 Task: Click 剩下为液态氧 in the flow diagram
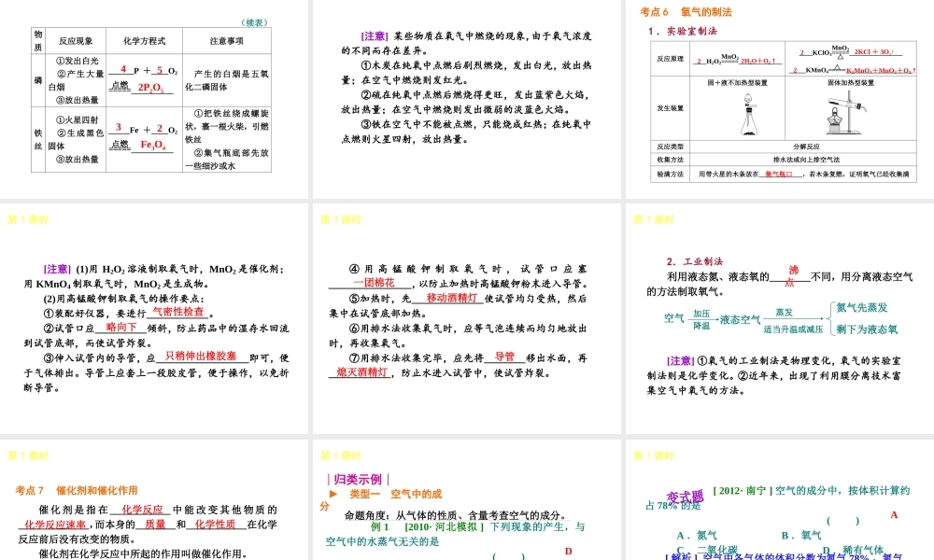click(x=867, y=329)
